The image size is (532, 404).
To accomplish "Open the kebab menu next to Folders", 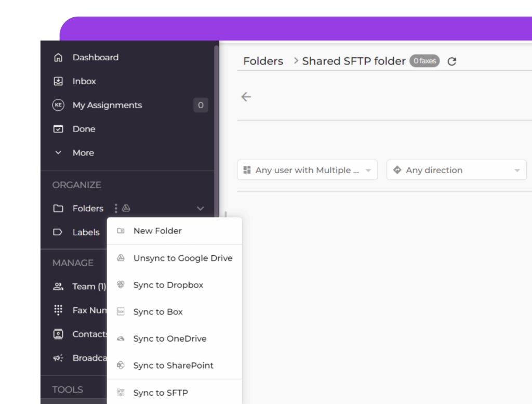I will pos(115,208).
